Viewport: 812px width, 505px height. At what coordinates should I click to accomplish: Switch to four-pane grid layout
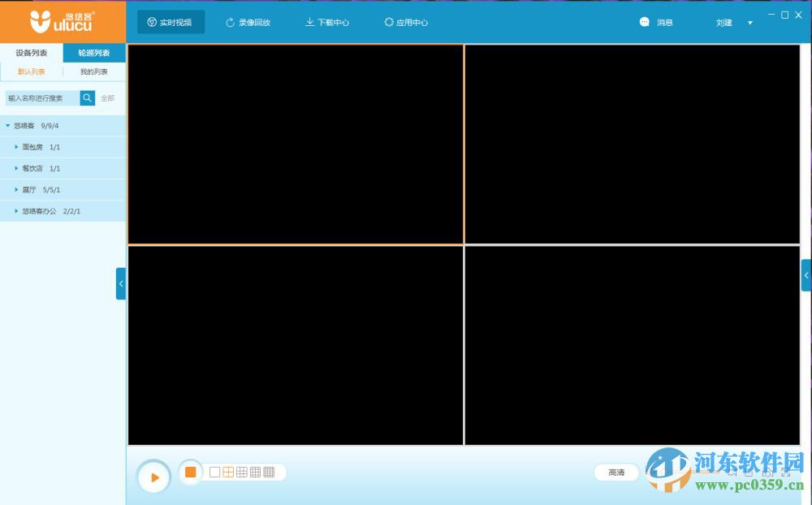(228, 472)
